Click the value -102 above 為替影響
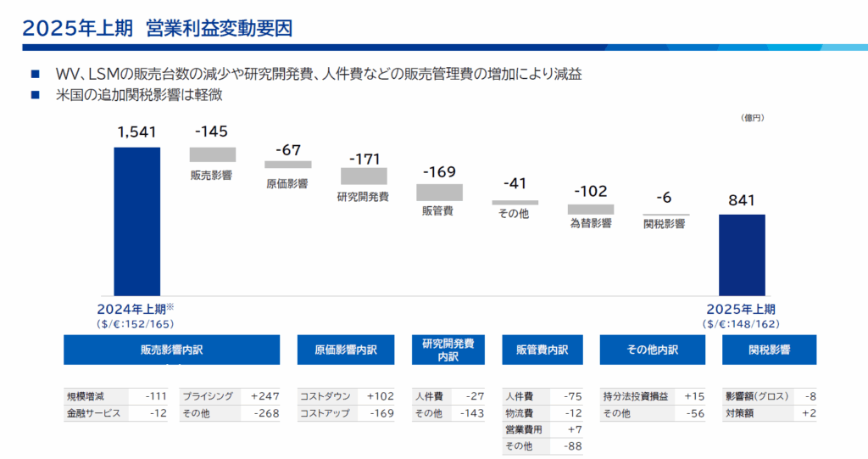This screenshot has height=459, width=868. [x=591, y=191]
